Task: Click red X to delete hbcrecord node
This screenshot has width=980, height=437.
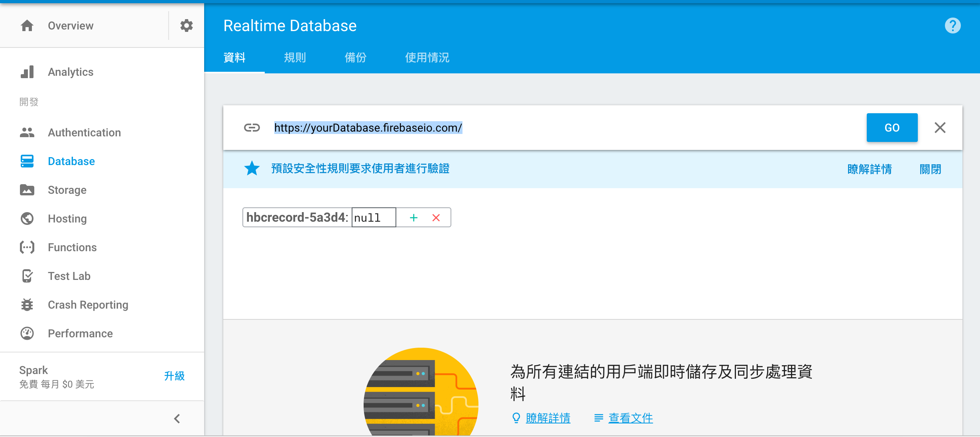Action: point(436,218)
